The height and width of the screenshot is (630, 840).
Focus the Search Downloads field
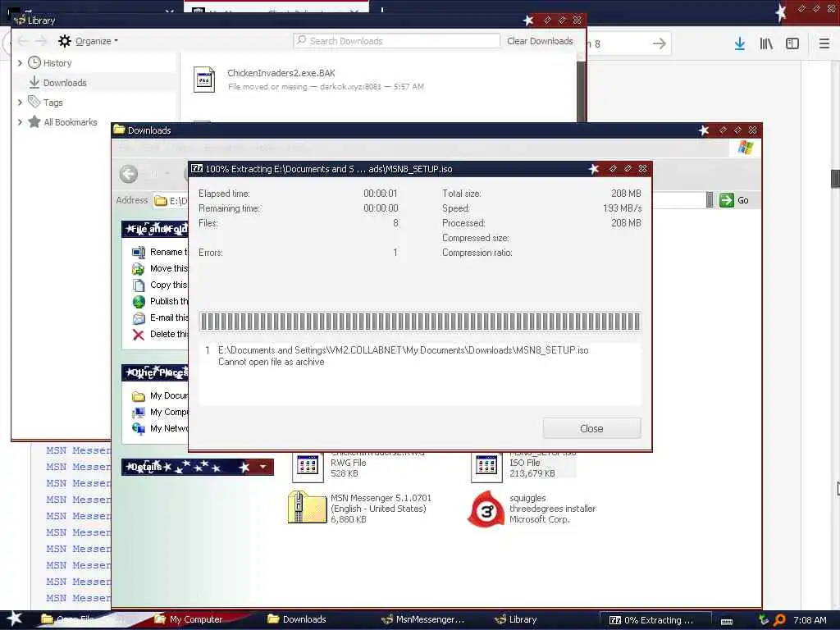(396, 41)
